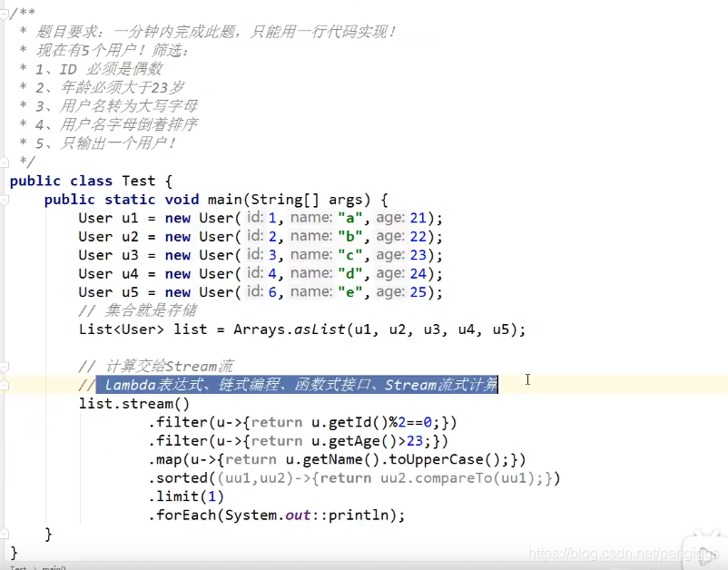Click fold end marker beside closing */
The width and height of the screenshot is (728, 570).
(x=4, y=162)
